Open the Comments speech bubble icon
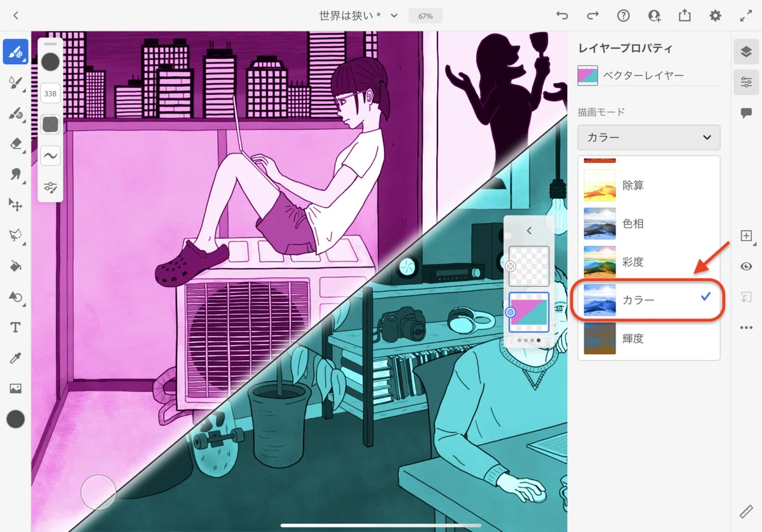This screenshot has width=762, height=532. click(746, 113)
